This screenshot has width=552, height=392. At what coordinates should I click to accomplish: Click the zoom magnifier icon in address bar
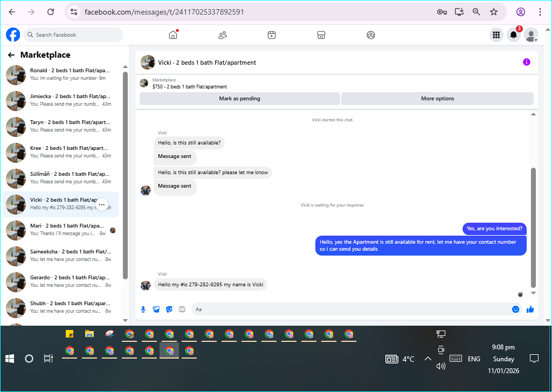[477, 12]
